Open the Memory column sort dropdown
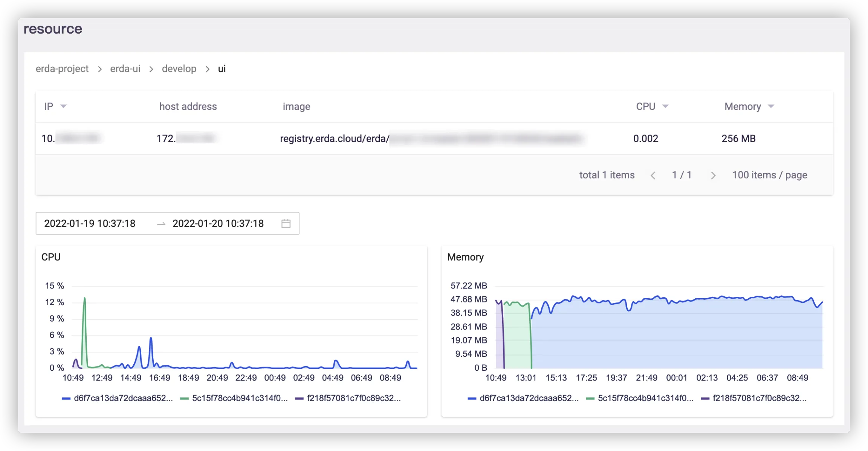This screenshot has width=868, height=451. pos(771,106)
